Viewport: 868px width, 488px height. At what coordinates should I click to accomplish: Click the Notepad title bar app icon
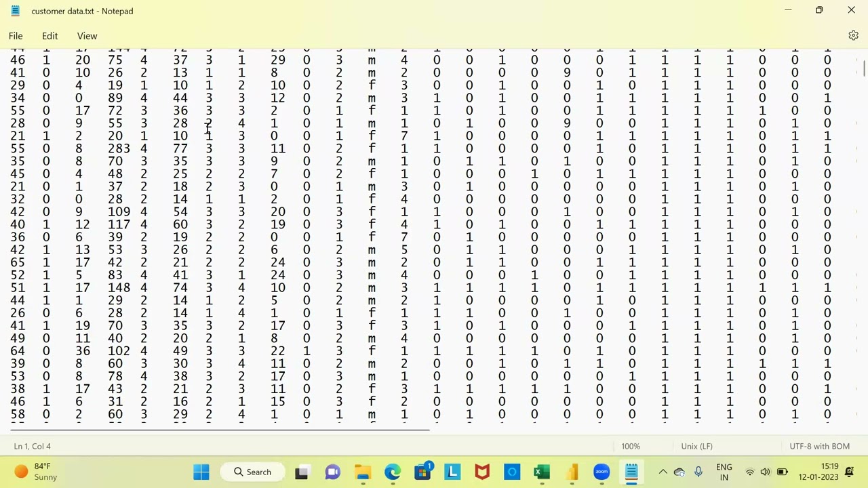coord(15,11)
